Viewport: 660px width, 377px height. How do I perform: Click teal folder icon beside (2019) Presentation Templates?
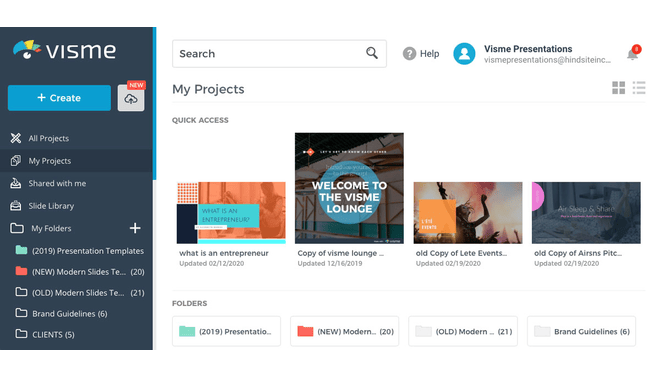pyautogui.click(x=21, y=250)
